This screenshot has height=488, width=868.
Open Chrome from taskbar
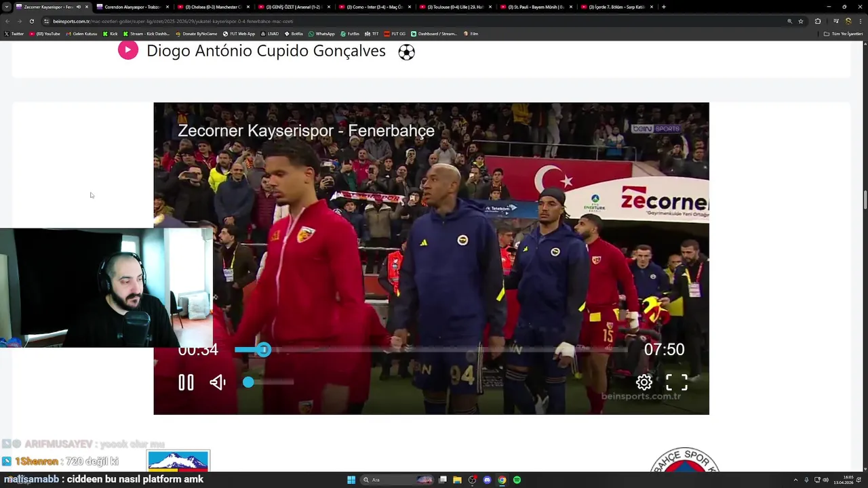click(502, 480)
